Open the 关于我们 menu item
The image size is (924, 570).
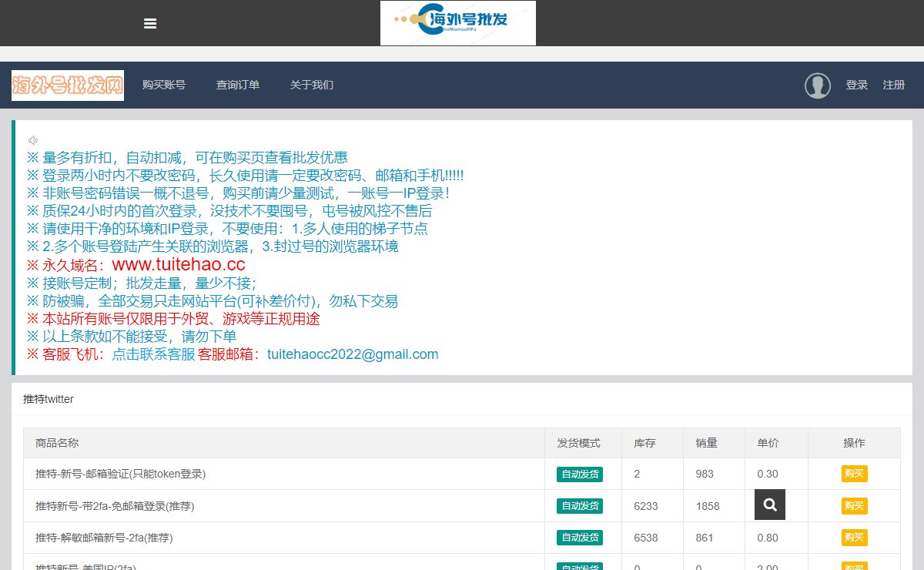pyautogui.click(x=312, y=85)
